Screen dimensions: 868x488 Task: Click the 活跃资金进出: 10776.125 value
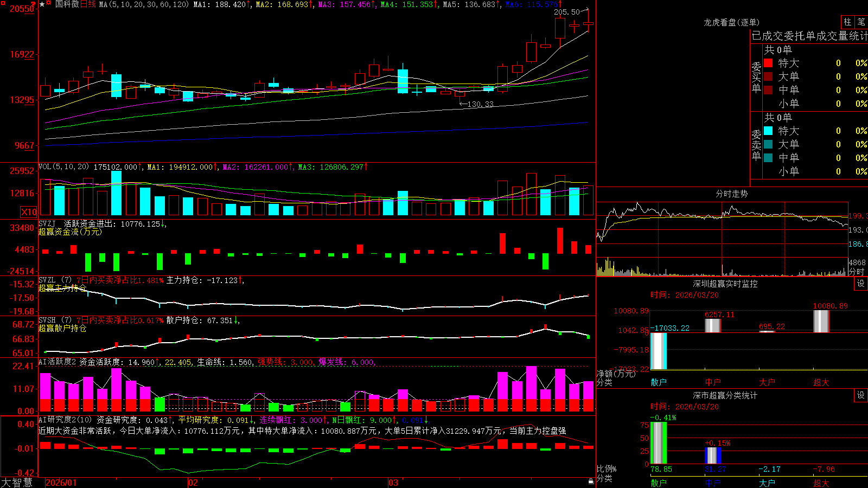[x=112, y=223]
